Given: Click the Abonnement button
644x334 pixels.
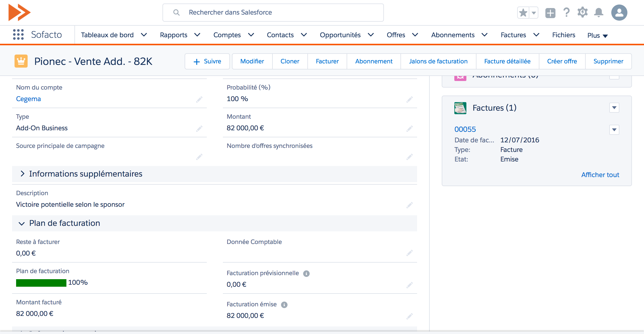Looking at the screenshot, I should tap(374, 61).
